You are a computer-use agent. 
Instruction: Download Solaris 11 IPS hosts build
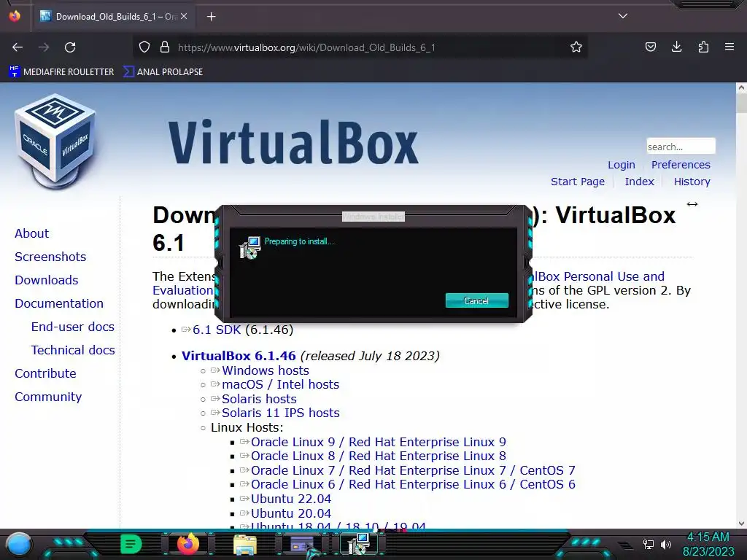pyautogui.click(x=280, y=413)
